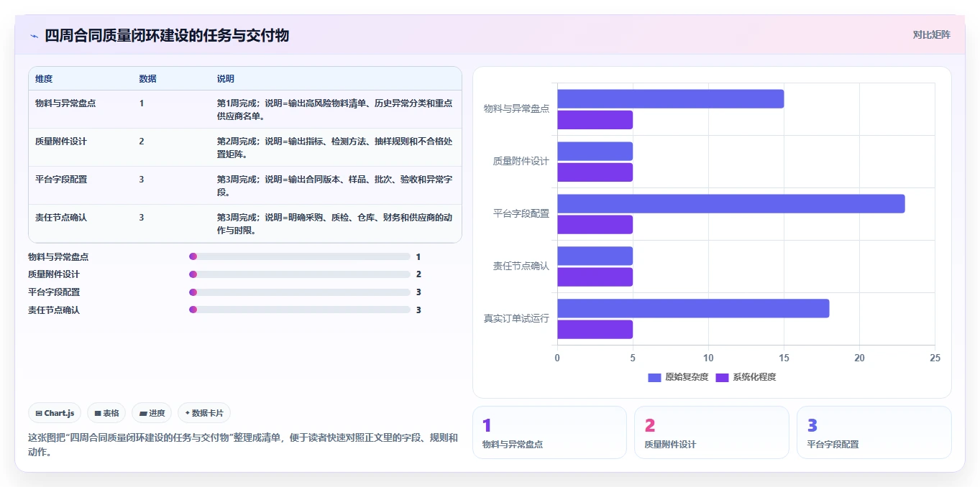The image size is (980, 487).
Task: Click the 第2周完成 description cell
Action: (x=335, y=147)
